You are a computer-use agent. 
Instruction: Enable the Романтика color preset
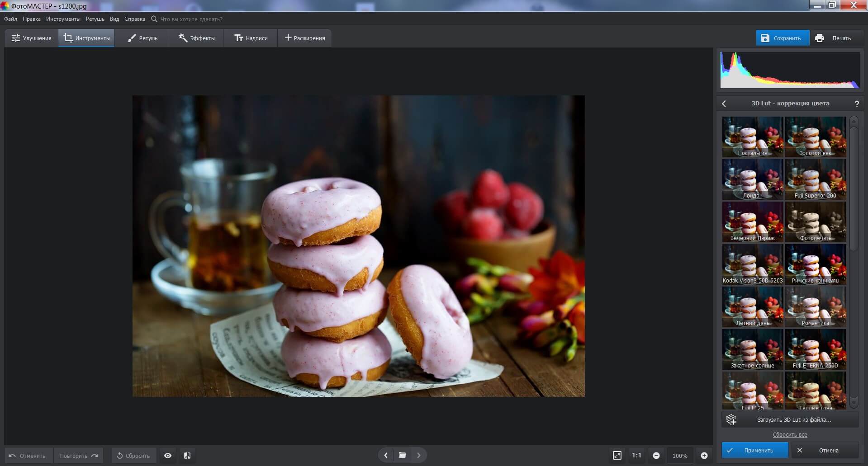point(816,306)
